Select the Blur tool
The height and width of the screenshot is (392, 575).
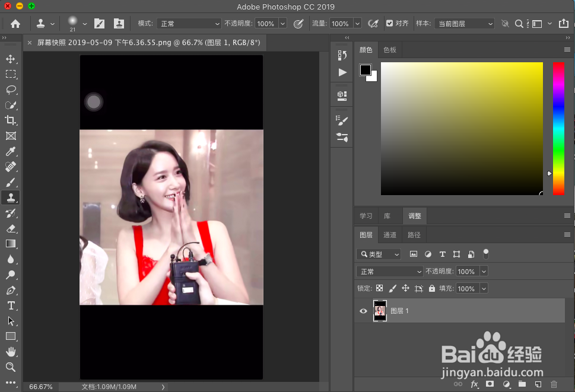coord(11,259)
